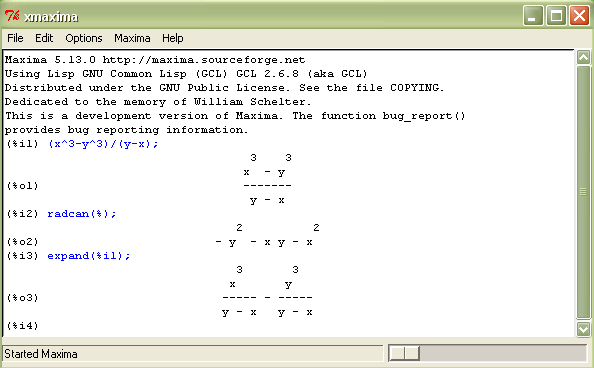Click the 'Using Lisp GNU Common Lisp' line
Image resolution: width=594 pixels, height=368 pixels.
pyautogui.click(x=186, y=74)
